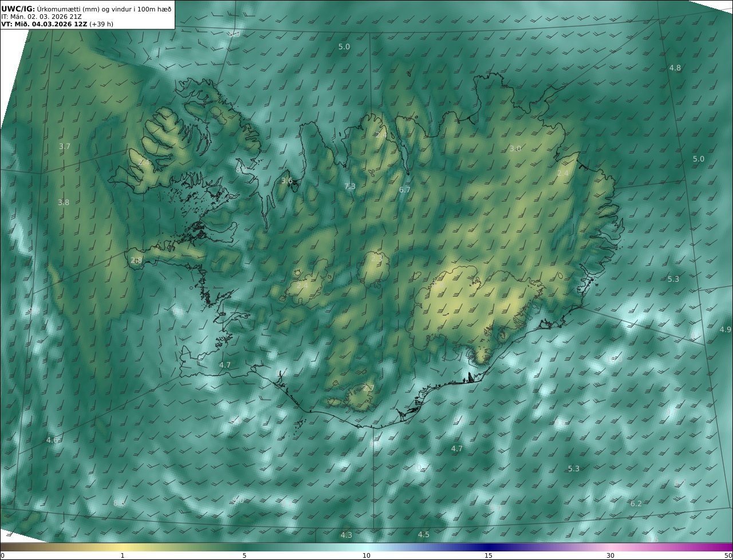Viewport: 733px width, 560px height.
Task: Click the value 3.6 on the map
Action: [287, 181]
